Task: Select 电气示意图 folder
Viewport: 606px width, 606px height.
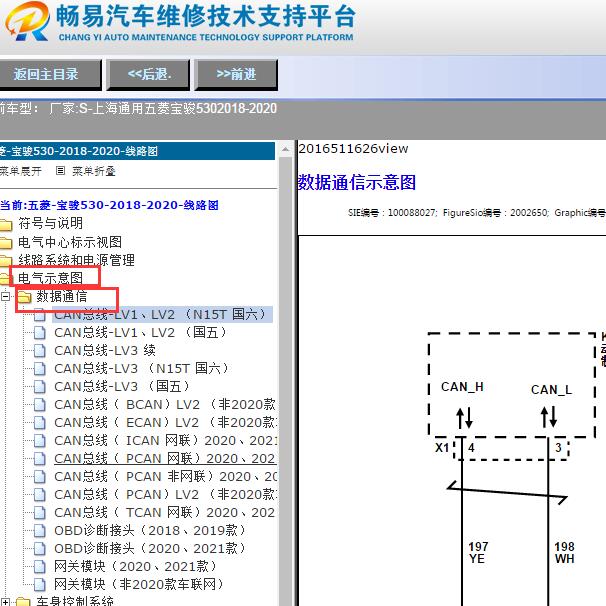Action: pos(50,277)
